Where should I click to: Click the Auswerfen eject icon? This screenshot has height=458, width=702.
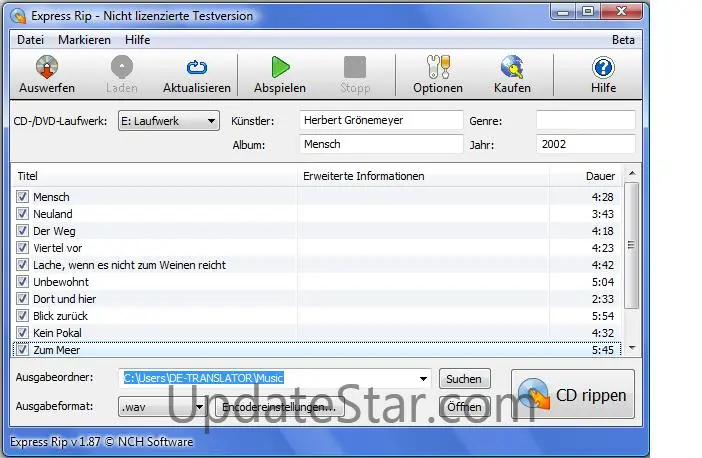[x=47, y=67]
